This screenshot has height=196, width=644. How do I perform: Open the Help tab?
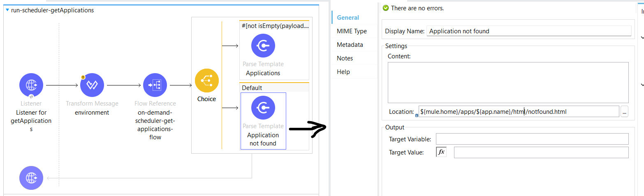(343, 72)
